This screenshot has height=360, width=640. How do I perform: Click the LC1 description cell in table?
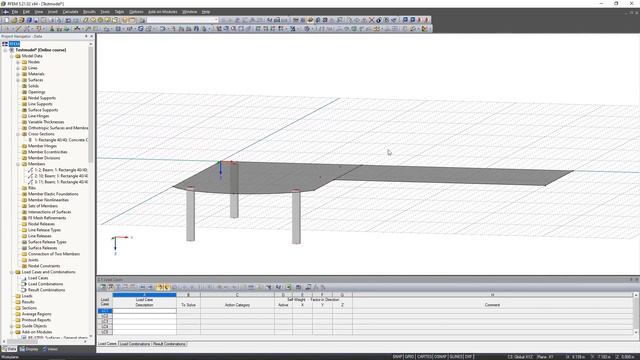(x=144, y=311)
